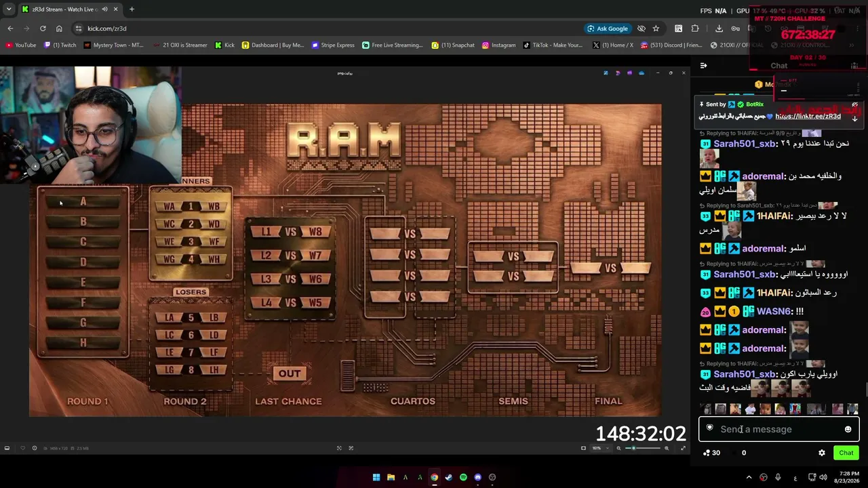Click the Ask Google button
Screen dimensions: 868x488
click(608, 28)
